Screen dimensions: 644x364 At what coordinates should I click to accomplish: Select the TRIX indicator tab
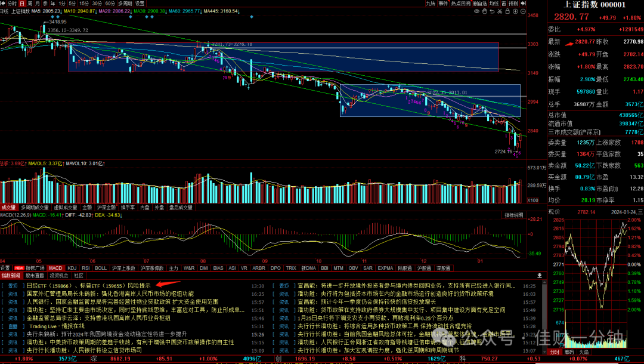[x=291, y=268]
